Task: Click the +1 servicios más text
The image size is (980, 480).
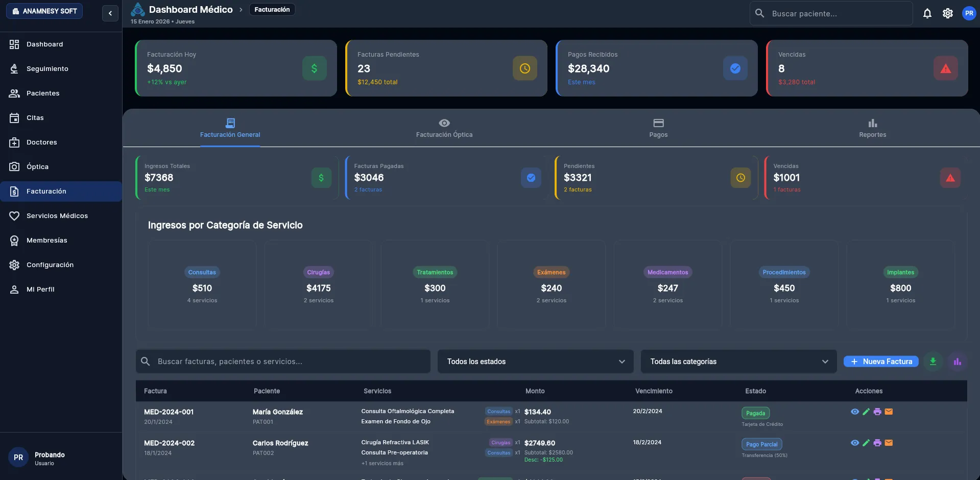Action: pyautogui.click(x=382, y=464)
